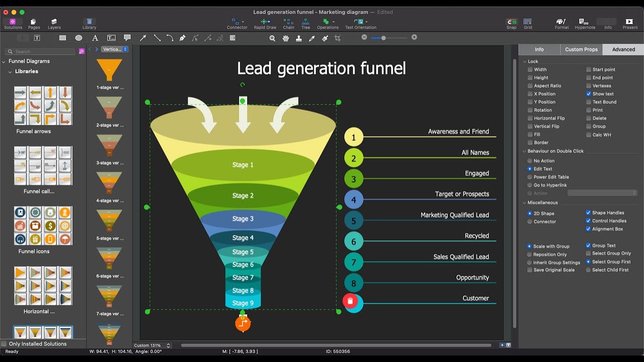The width and height of the screenshot is (644, 362).
Task: Collapse Behaviour on Double Click section
Action: point(524,151)
